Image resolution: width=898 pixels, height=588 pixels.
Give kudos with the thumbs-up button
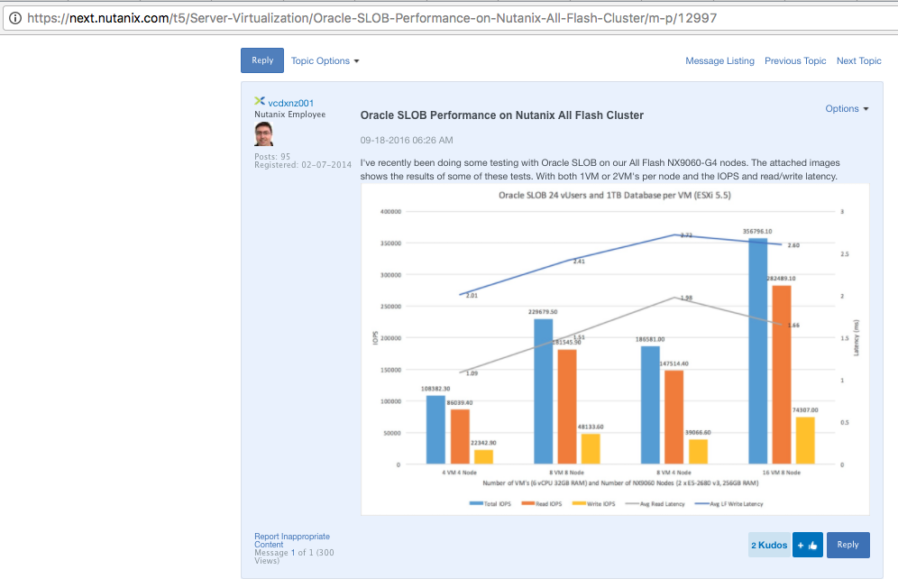pos(808,545)
